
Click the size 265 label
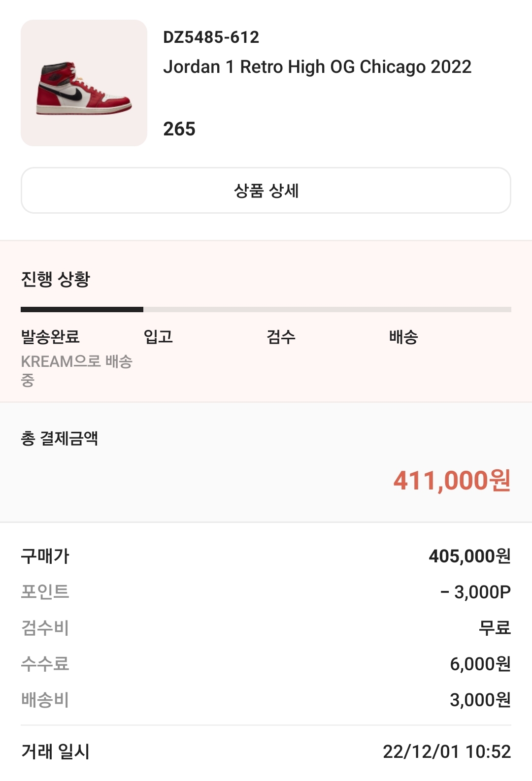(x=179, y=129)
